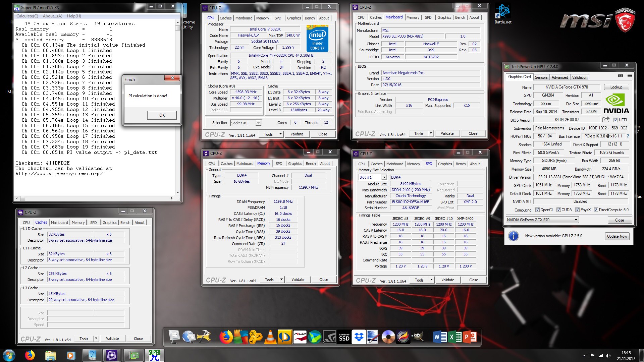
Task: Toggle the PhysX checkbox in GPU-Z
Action: tap(577, 210)
